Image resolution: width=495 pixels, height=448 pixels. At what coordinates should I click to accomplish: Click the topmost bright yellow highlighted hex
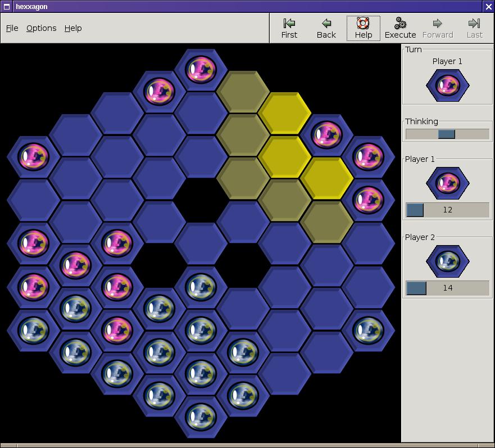(284, 113)
